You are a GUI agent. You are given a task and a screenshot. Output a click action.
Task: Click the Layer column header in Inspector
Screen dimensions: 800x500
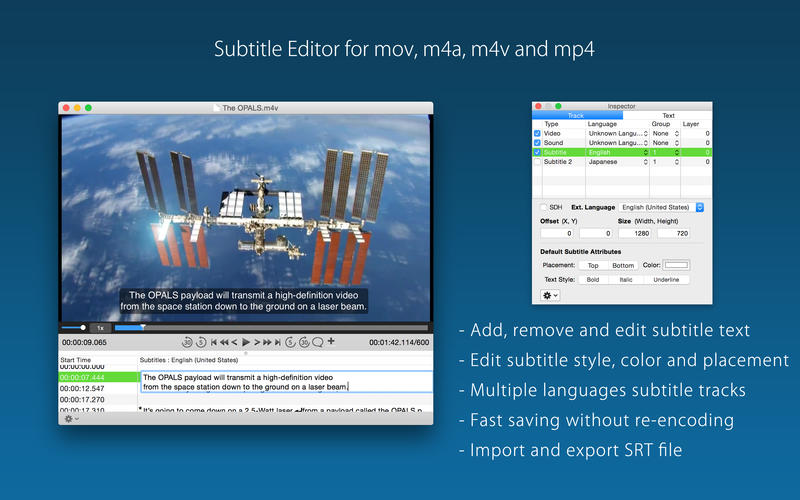[x=691, y=124]
